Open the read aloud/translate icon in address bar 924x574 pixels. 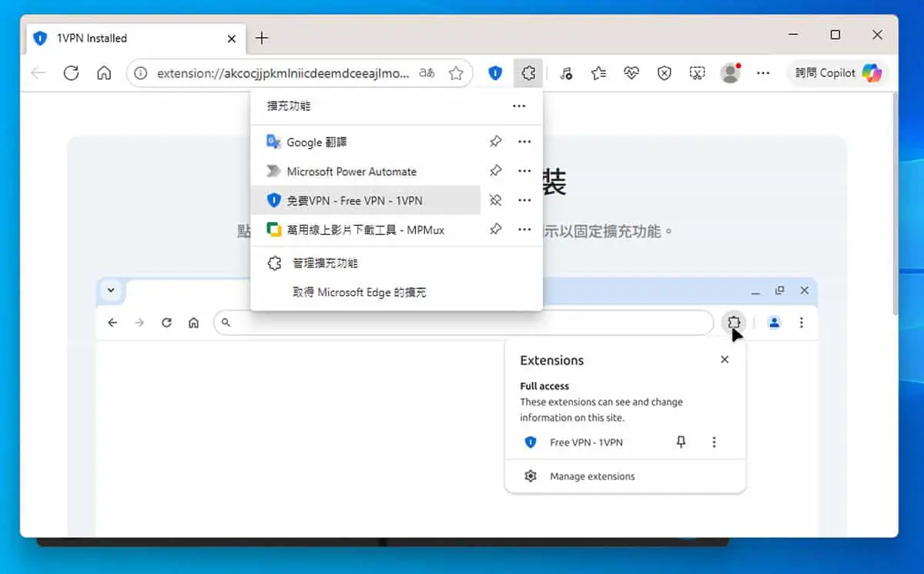point(427,73)
